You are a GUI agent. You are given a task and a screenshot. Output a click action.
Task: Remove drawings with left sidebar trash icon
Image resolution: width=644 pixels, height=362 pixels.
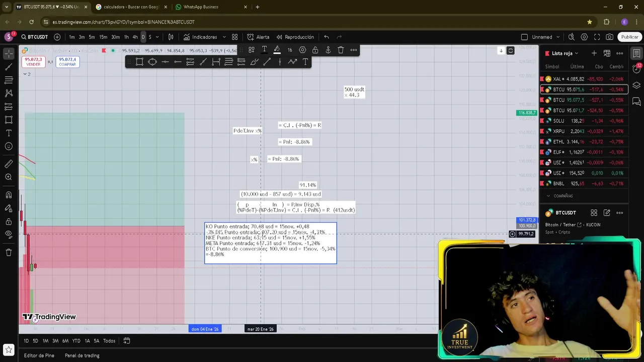click(9, 252)
